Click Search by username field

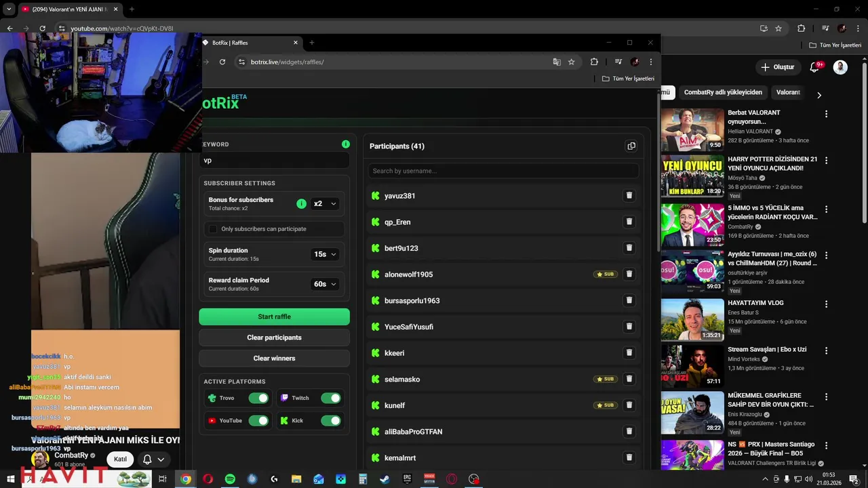[x=503, y=171]
